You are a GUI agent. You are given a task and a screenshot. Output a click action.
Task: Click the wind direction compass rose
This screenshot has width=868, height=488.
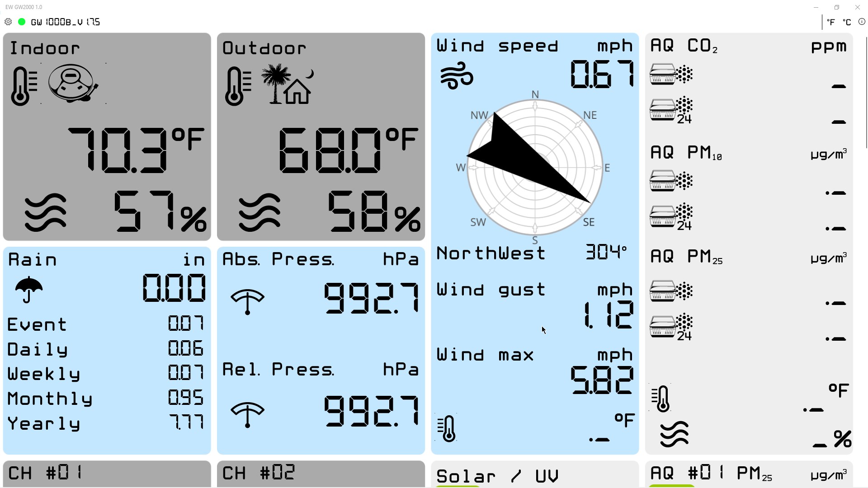(535, 168)
